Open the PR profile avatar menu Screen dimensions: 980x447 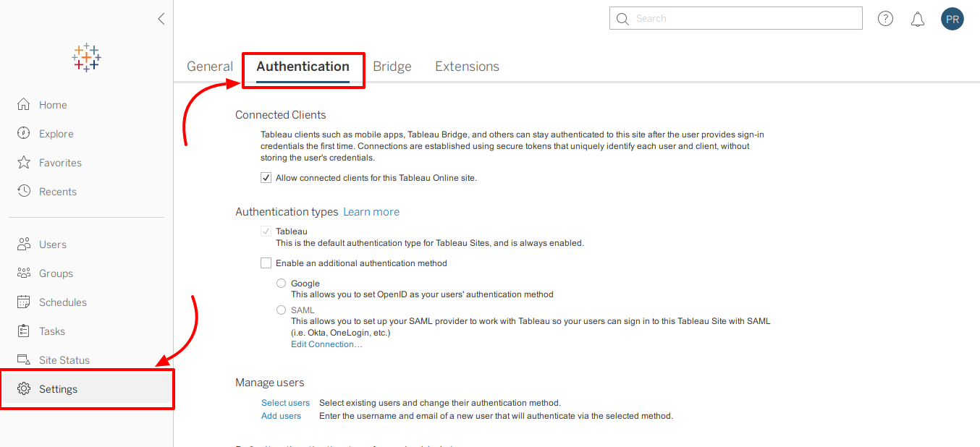click(952, 19)
